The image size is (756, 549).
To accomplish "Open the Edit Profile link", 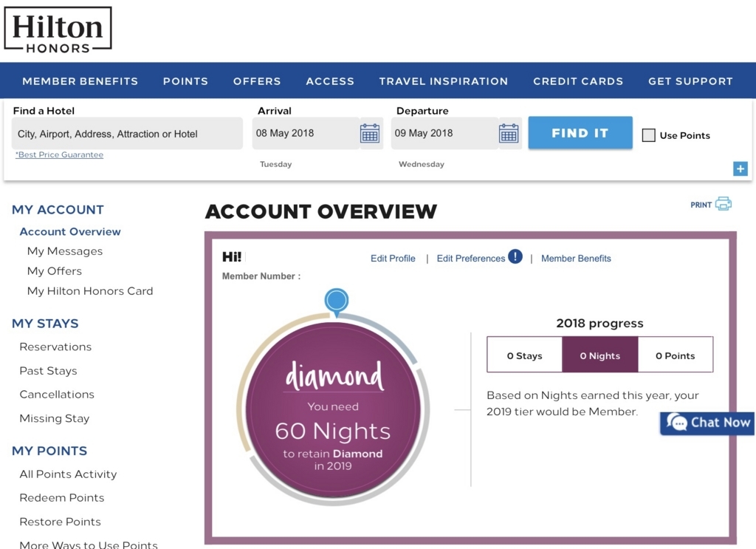I will click(x=393, y=258).
